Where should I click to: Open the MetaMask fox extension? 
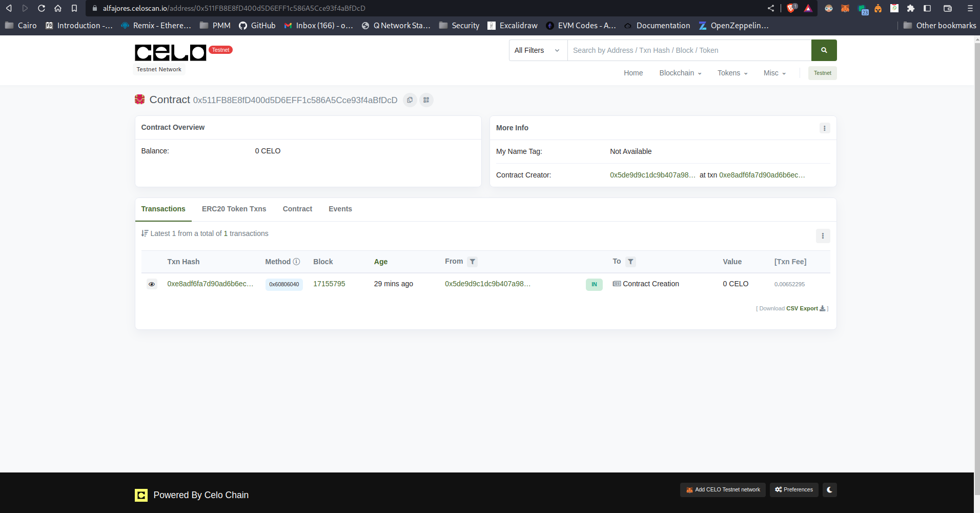[x=845, y=8]
